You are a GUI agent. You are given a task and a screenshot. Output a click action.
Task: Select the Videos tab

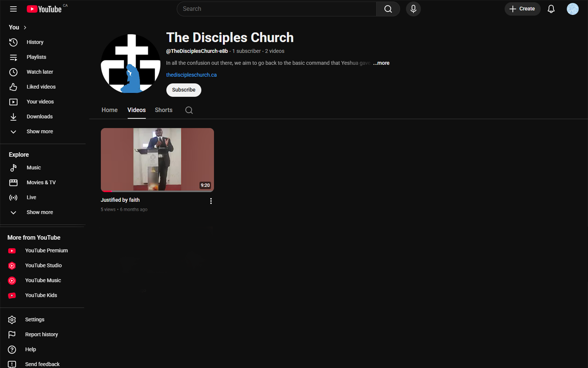coord(136,110)
